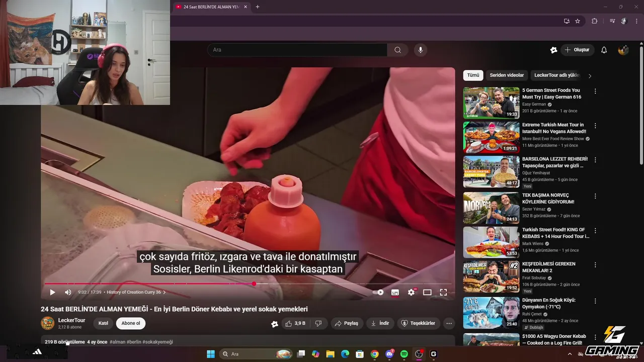Open options for 'KEŞFEDİLMESİ GEREKEN MEKANLAR! 2'
Screen dimensions: 644x362
[x=595, y=264]
